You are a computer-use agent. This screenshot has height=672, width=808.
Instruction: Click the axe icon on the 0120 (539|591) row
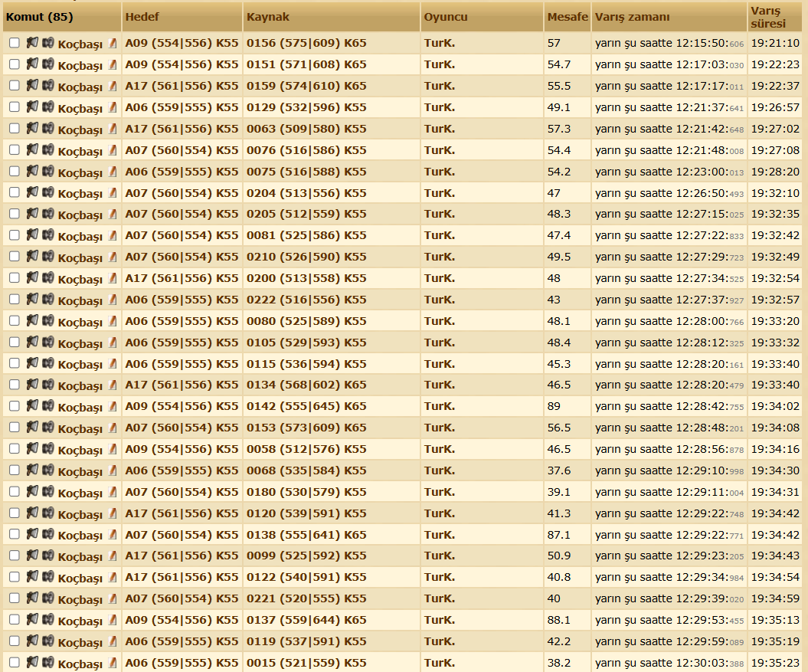(x=32, y=513)
